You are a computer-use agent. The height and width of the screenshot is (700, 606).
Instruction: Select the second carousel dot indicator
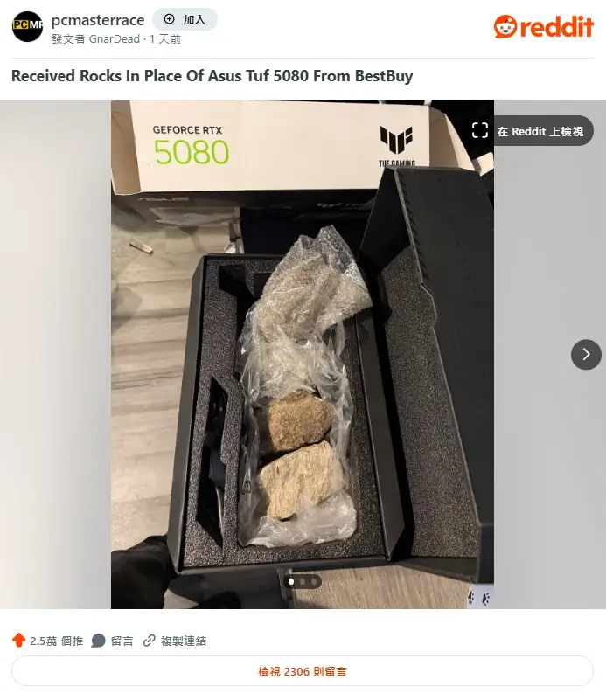303,582
